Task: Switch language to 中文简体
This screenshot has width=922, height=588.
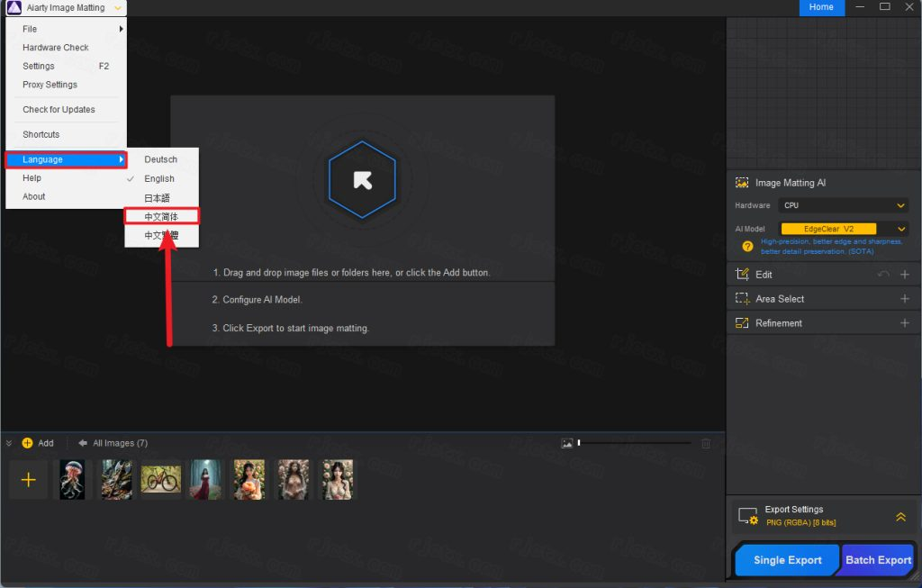Action: 161,217
